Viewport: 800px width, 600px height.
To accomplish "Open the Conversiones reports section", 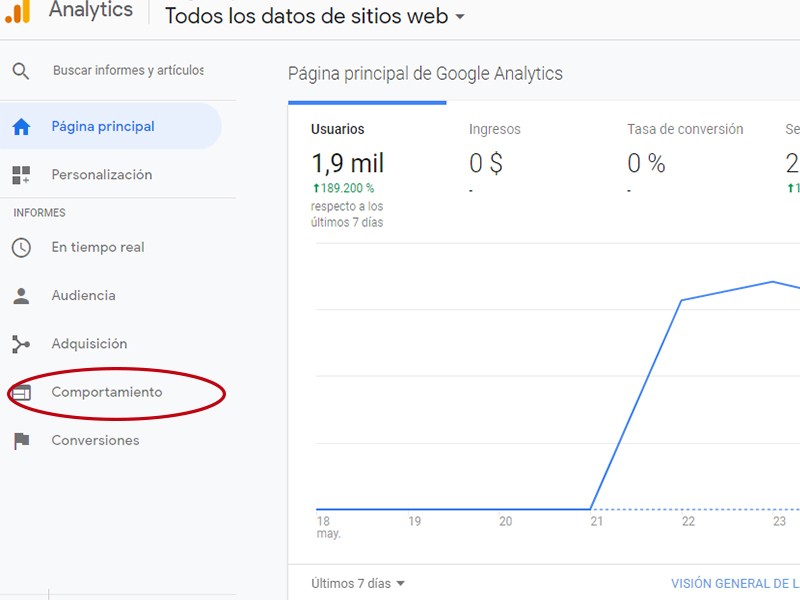I will tap(95, 441).
